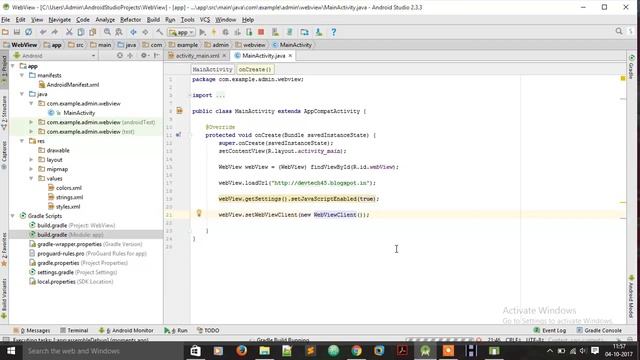Collapse the values folder arrow

[31, 178]
